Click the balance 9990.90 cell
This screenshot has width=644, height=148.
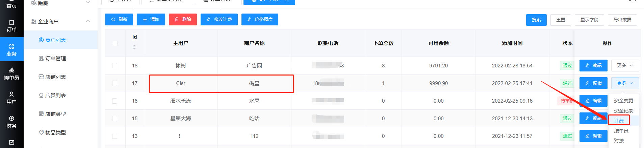click(x=438, y=83)
